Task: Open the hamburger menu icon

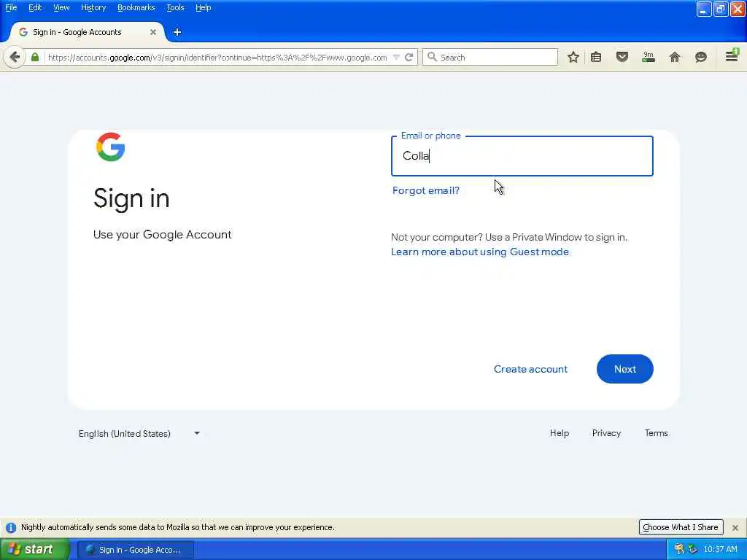Action: pyautogui.click(x=732, y=56)
